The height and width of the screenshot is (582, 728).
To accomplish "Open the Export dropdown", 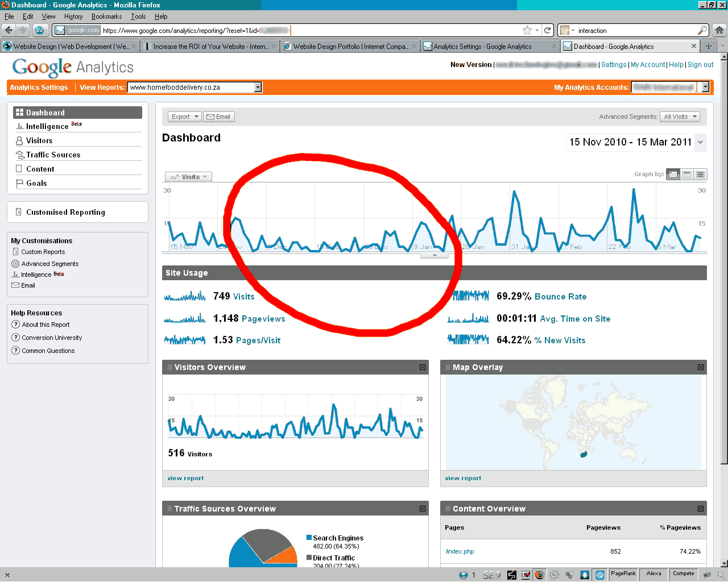I will tap(185, 117).
